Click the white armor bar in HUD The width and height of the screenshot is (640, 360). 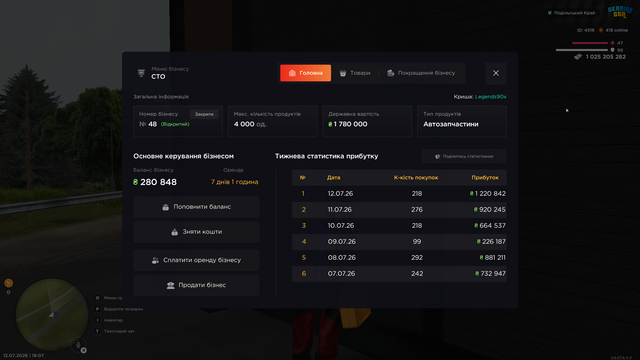582,50
